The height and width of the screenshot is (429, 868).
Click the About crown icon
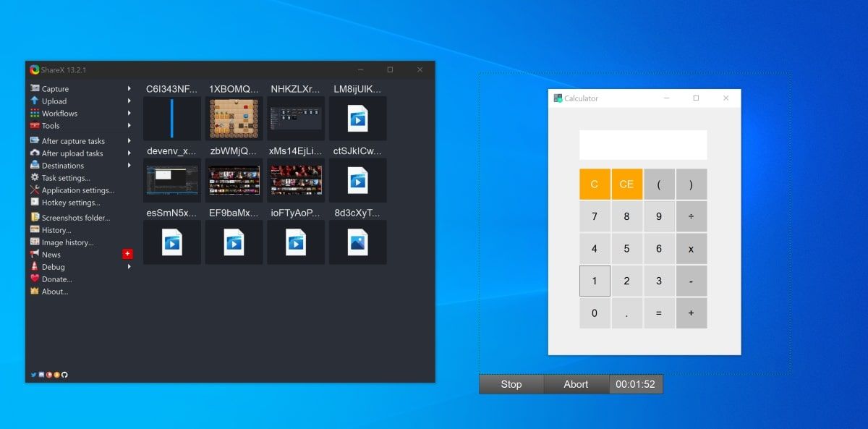[35, 292]
